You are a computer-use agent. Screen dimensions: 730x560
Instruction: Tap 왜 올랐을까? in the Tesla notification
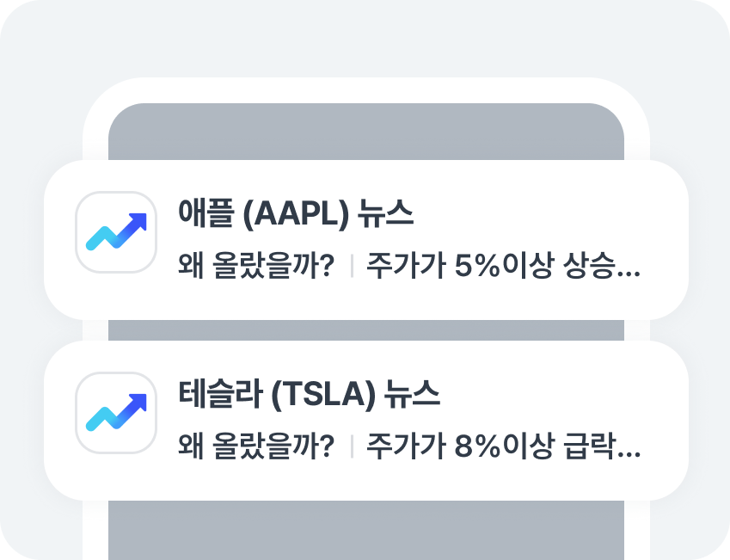pos(255,446)
